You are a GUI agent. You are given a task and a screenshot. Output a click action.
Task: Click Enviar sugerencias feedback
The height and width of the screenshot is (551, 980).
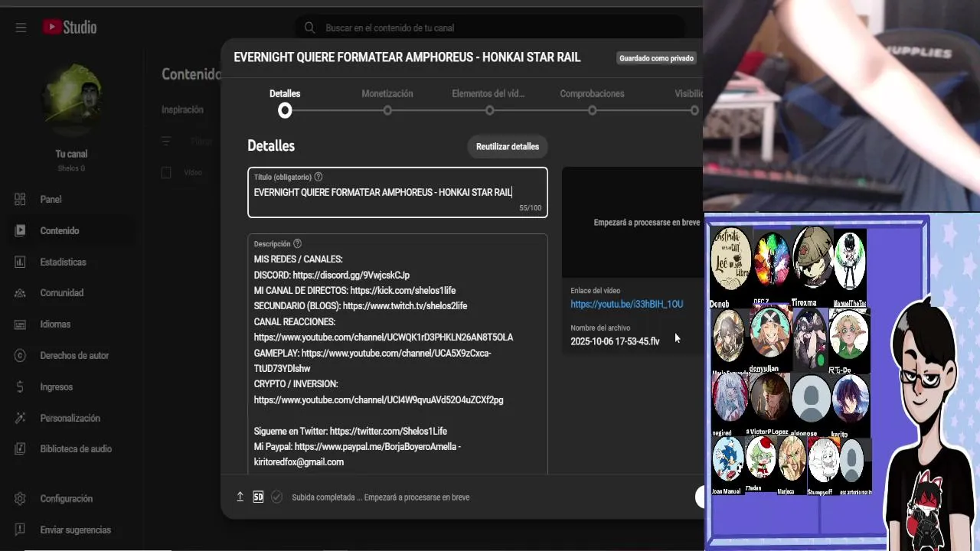point(76,530)
